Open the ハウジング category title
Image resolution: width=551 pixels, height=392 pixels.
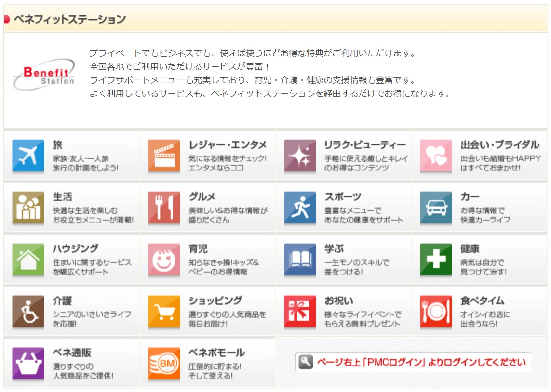point(76,248)
